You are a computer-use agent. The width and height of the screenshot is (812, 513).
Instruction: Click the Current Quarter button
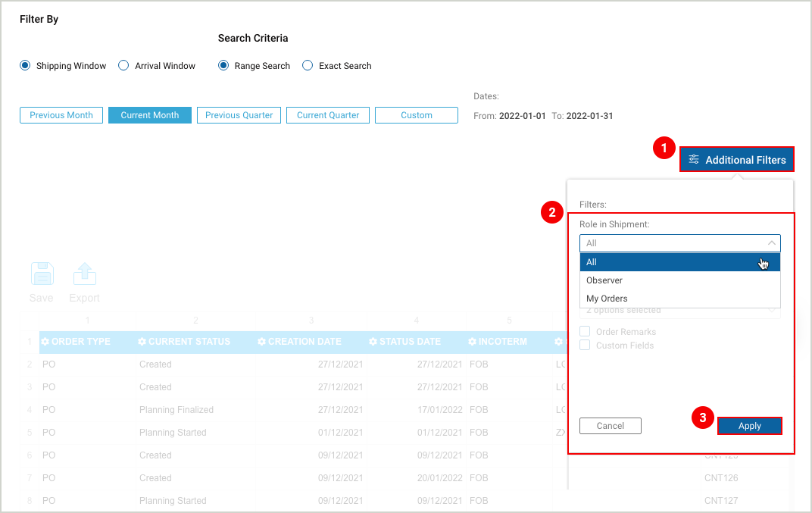pyautogui.click(x=328, y=115)
